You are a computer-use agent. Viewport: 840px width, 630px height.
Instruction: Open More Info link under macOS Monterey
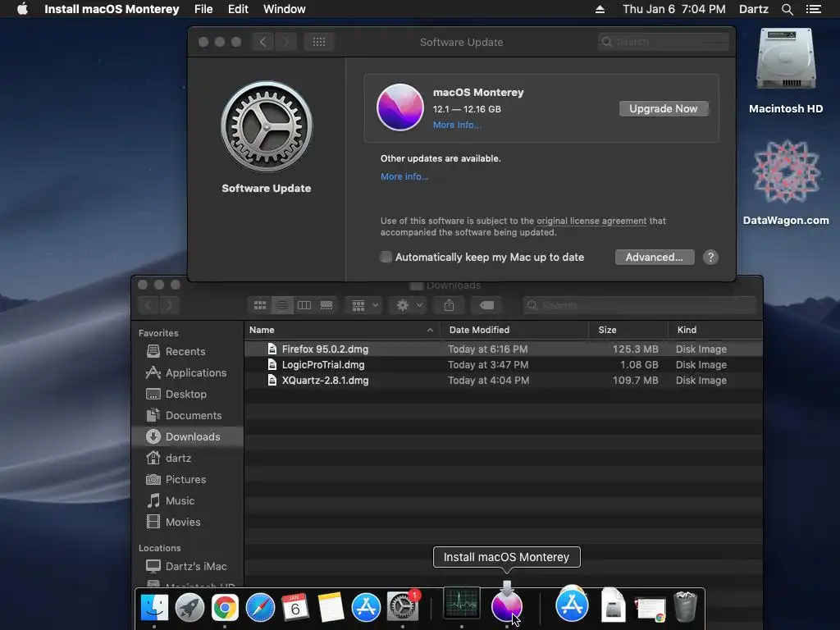pos(457,125)
